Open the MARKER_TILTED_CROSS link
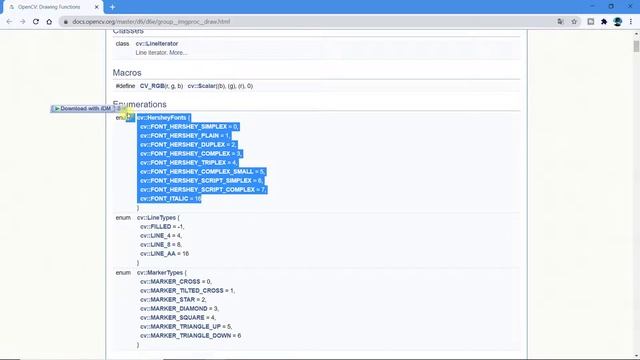The height and width of the screenshot is (360, 640). (182, 291)
